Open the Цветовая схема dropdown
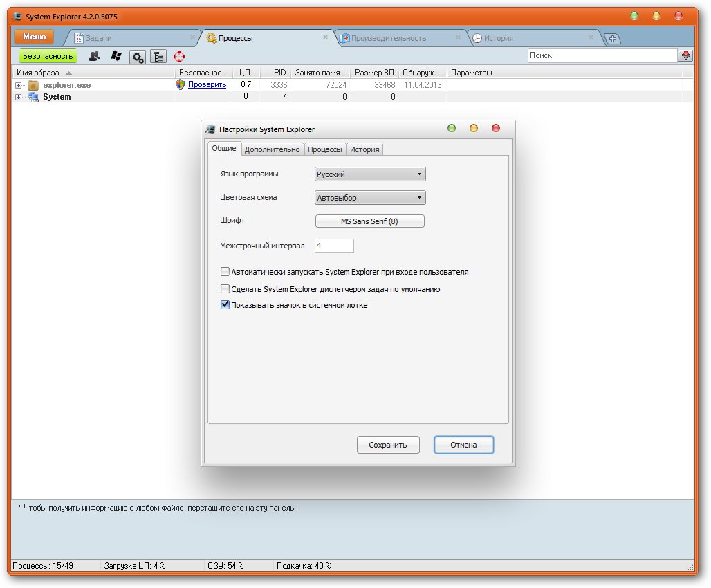 pyautogui.click(x=370, y=198)
